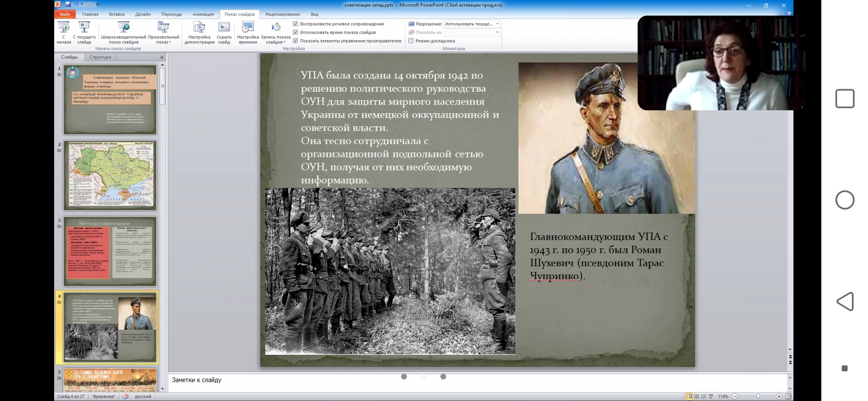This screenshot has width=868, height=401.
Task: Open the Разрешение resolution dropdown
Action: 497,24
